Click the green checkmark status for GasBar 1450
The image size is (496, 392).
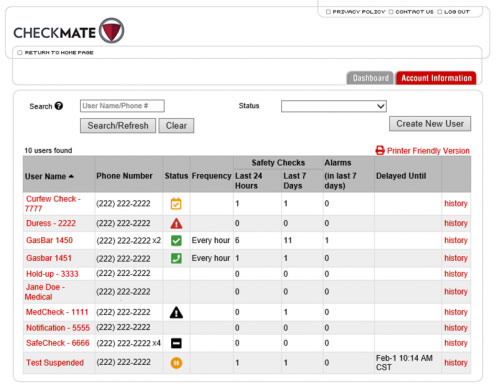tap(176, 240)
